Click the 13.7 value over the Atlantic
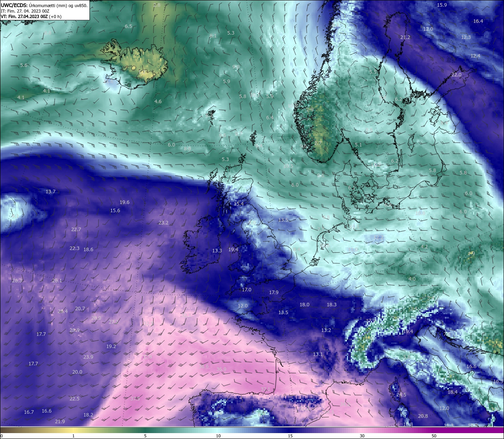 tap(50, 192)
